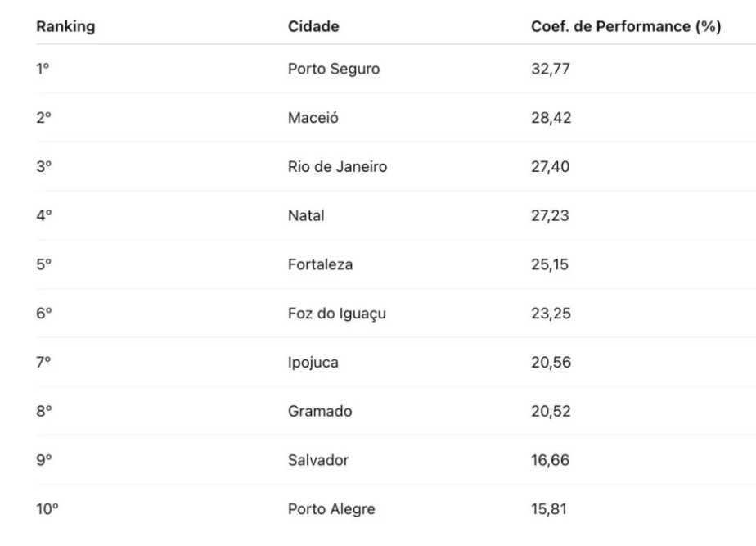The image size is (756, 546).
Task: Select the Gramado city cell
Action: [320, 412]
